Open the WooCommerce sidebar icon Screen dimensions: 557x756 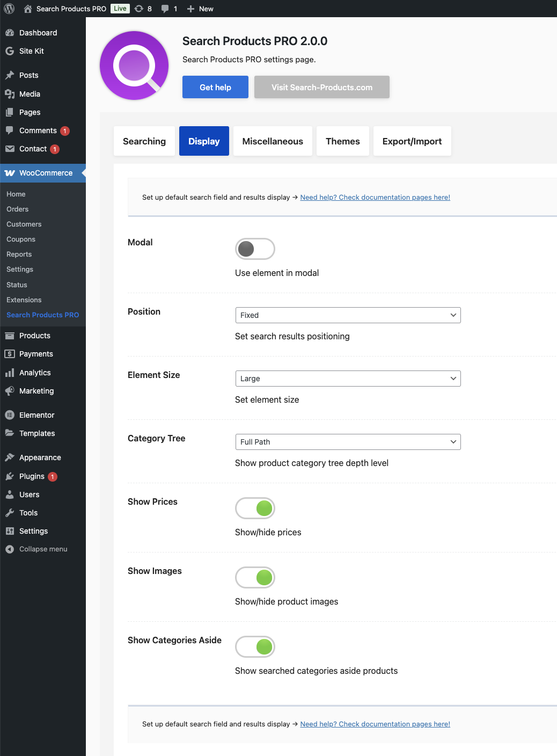coord(10,173)
